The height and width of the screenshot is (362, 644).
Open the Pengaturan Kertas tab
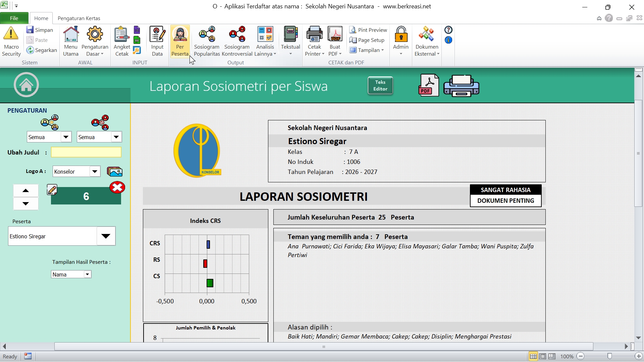pos(79,18)
